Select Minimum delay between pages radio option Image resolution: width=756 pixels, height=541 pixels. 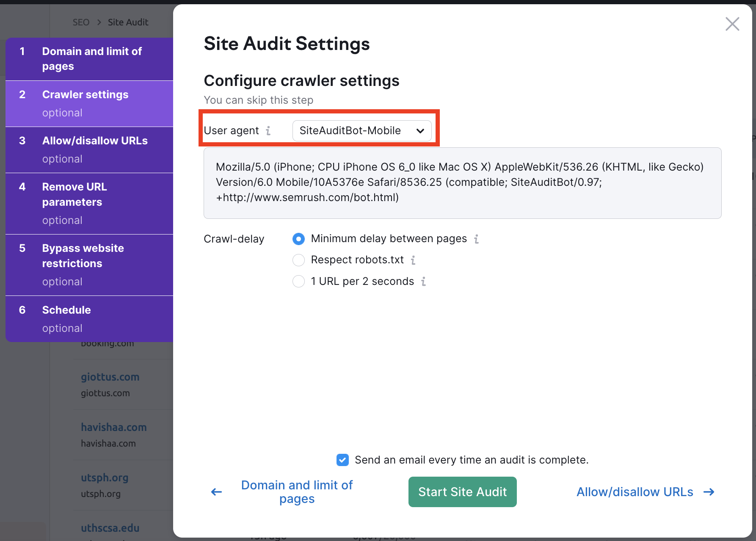[298, 239]
